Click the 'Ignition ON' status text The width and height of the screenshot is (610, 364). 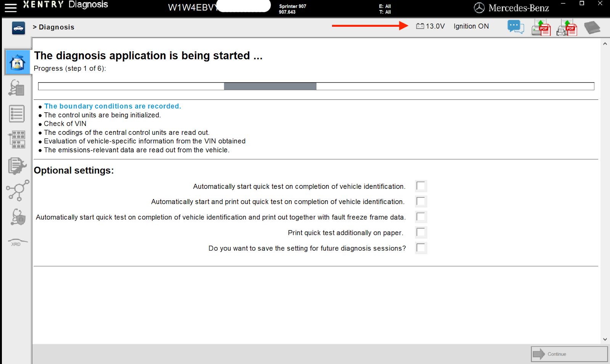click(471, 26)
